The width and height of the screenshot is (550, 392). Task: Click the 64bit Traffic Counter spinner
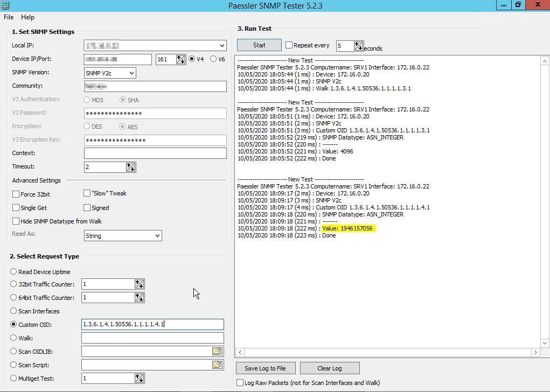[140, 297]
